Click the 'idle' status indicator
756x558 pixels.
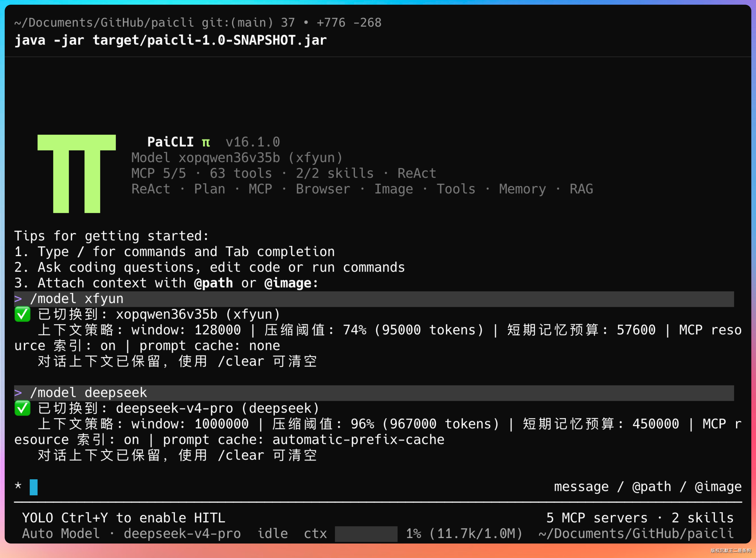pos(273,534)
